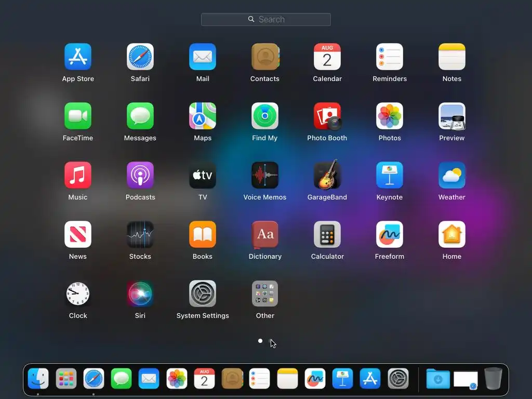Open Messages in the Launchpad grid
Screen dimensions: 532x399
(x=140, y=116)
